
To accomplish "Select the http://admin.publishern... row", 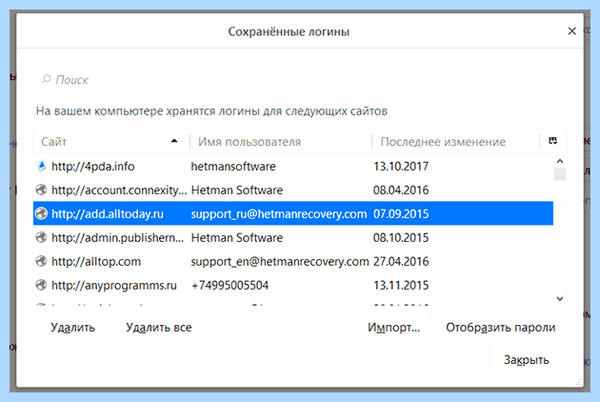I will coord(293,237).
